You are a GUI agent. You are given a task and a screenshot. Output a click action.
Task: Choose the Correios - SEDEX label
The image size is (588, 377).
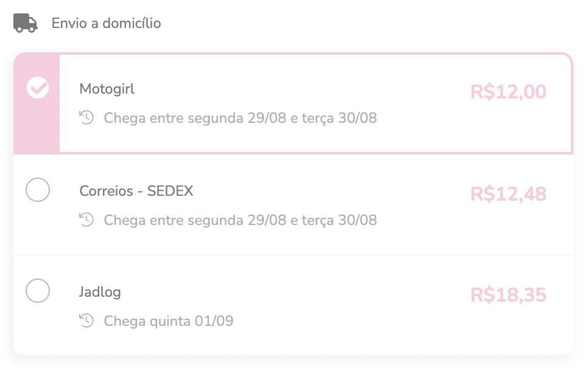coord(136,191)
